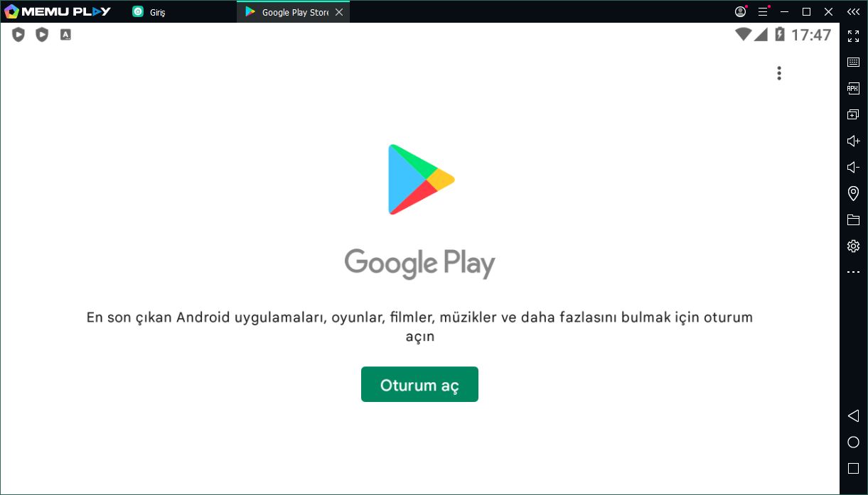Screen dimensions: 868x495
Task: Install an APK via the APK icon
Action: (x=853, y=88)
